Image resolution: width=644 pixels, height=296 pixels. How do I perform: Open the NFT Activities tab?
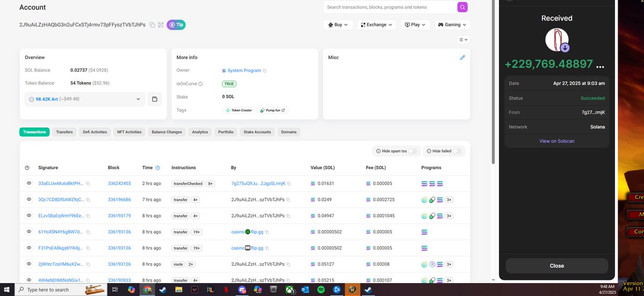(129, 132)
